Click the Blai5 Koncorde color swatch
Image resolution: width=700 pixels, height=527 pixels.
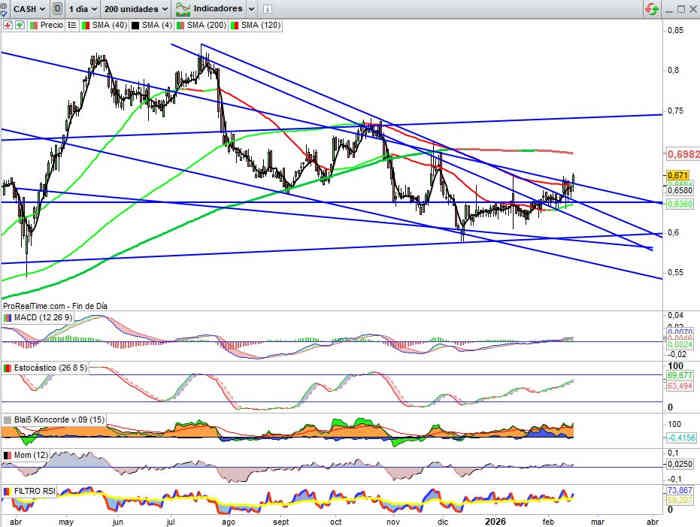tap(8, 420)
